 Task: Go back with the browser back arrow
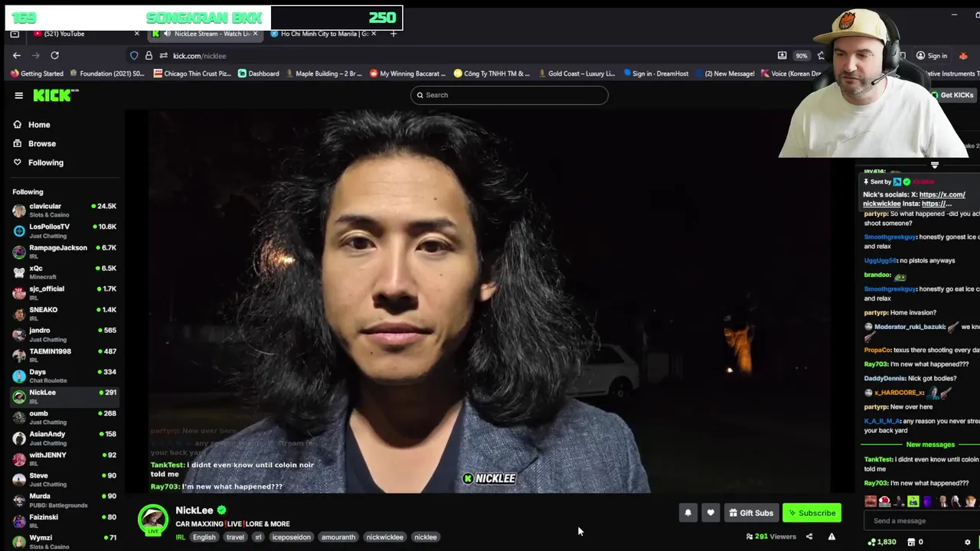pos(17,55)
